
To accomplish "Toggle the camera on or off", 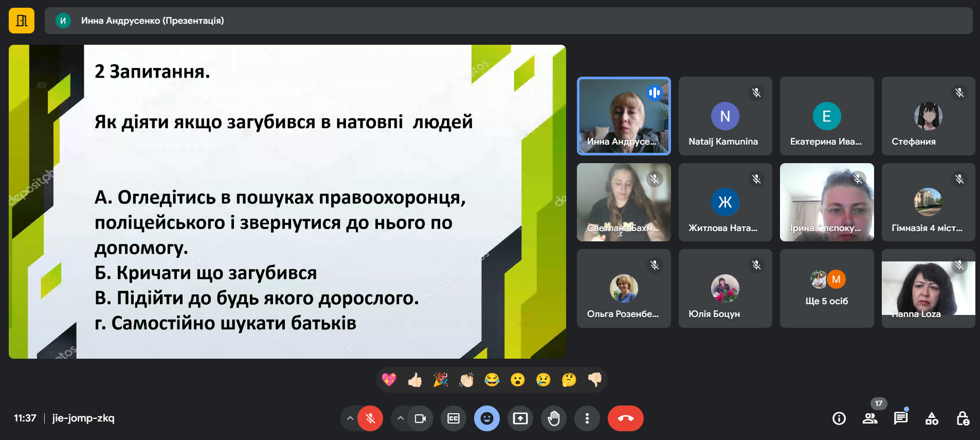I will tap(420, 418).
